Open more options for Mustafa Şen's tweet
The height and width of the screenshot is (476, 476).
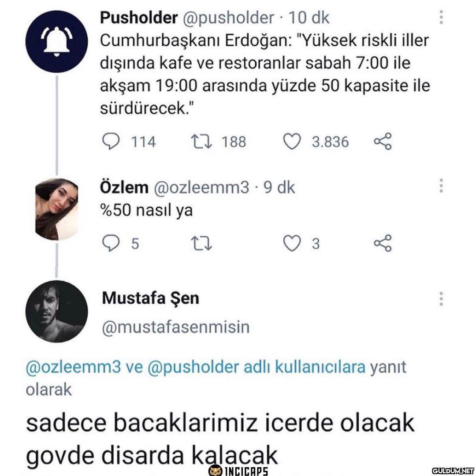(441, 298)
